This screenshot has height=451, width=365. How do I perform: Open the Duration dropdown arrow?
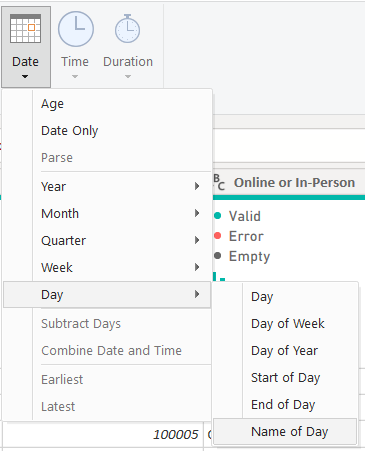pos(128,77)
